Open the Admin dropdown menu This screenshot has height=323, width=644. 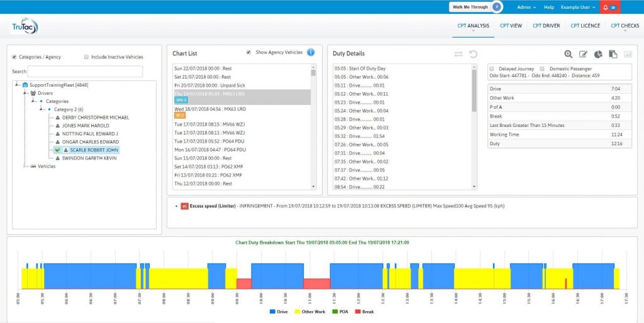coord(526,7)
